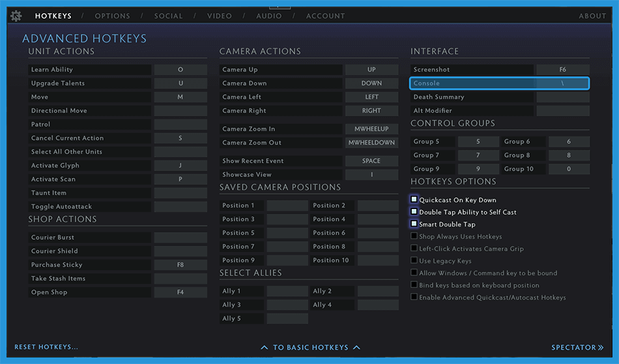The image size is (619, 364).
Task: Open the Options tab
Action: pos(113,16)
